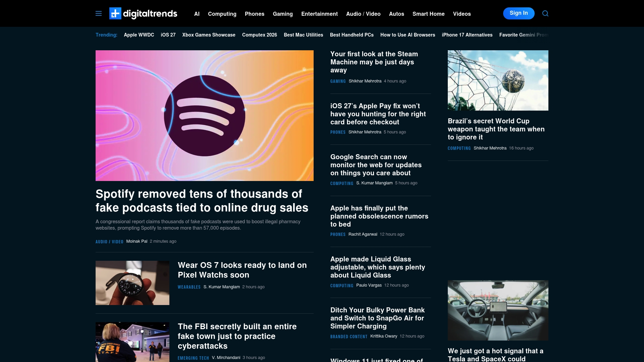Open the Videos nav menu
The height and width of the screenshot is (362, 644).
coord(462,14)
